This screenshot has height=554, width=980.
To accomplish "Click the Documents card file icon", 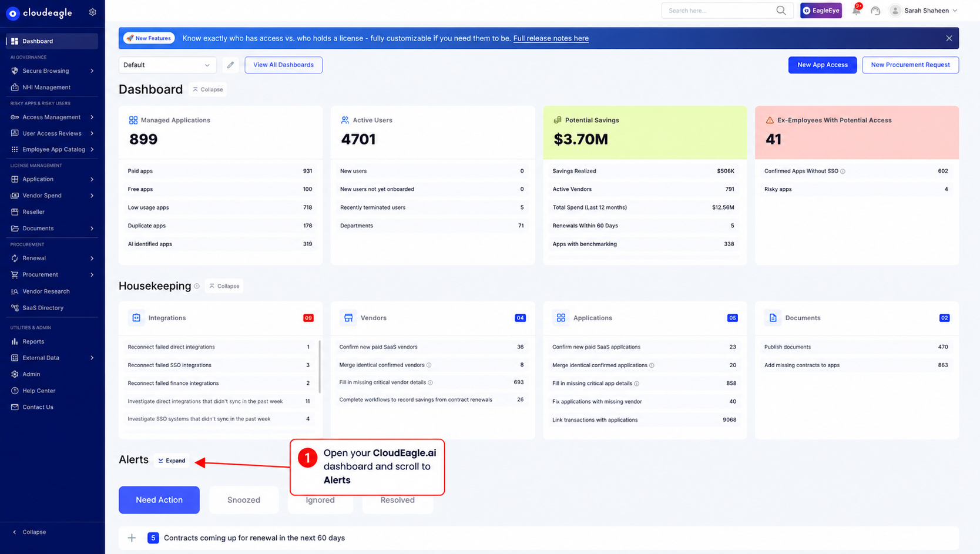I will click(x=773, y=318).
